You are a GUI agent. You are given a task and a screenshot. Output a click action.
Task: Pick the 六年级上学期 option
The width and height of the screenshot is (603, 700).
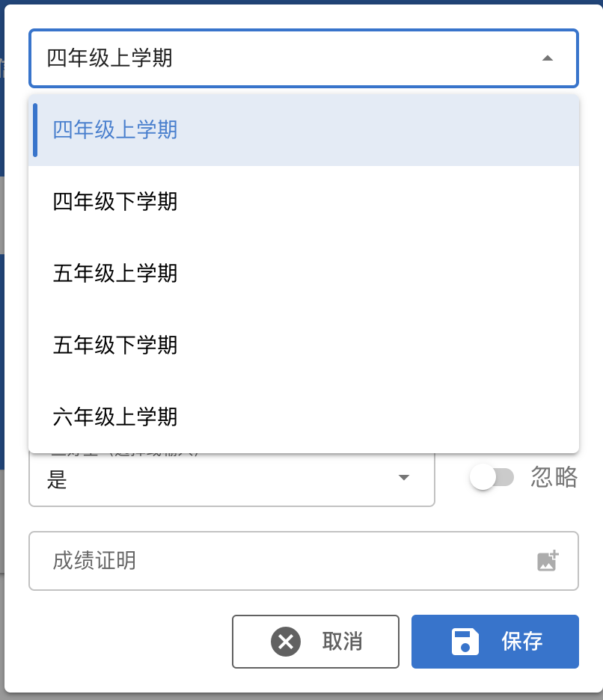[x=304, y=417]
